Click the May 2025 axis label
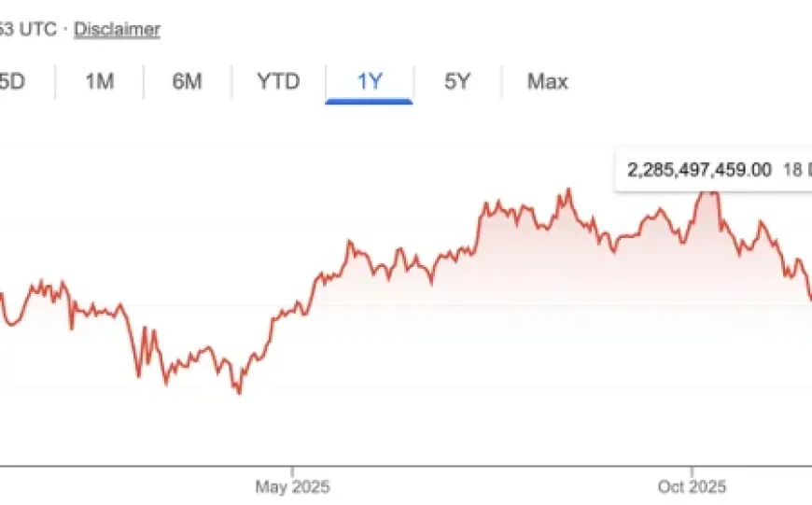The width and height of the screenshot is (812, 505). (x=293, y=486)
